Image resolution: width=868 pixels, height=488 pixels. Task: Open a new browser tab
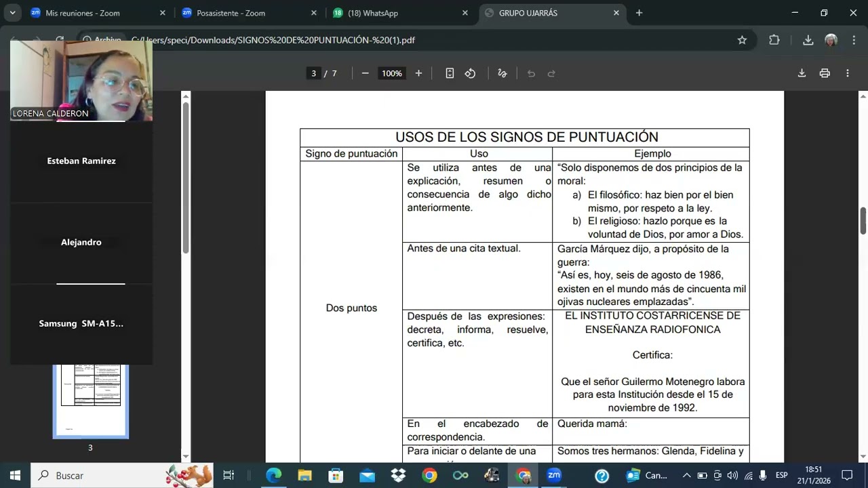tap(639, 13)
